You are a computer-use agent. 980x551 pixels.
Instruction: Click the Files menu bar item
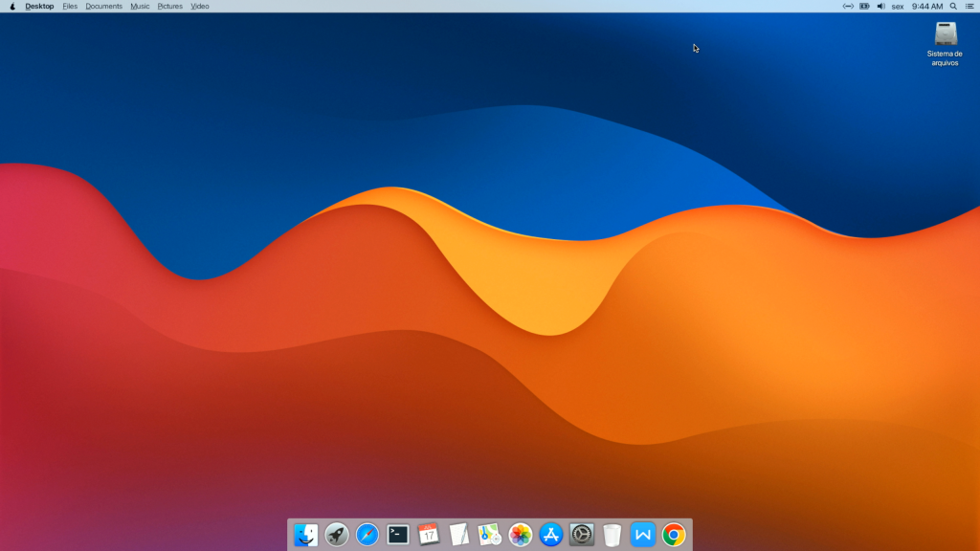(70, 7)
